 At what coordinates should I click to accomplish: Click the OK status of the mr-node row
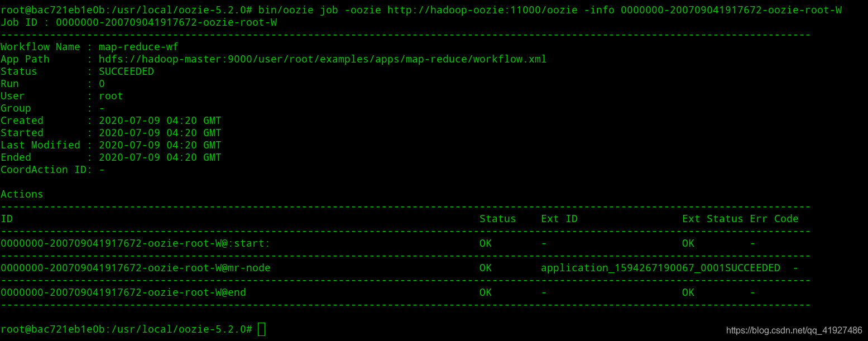click(486, 268)
